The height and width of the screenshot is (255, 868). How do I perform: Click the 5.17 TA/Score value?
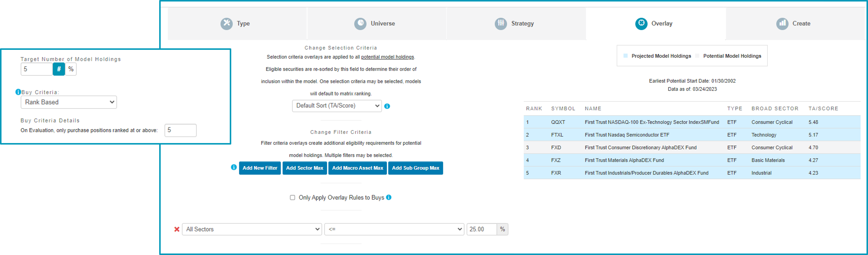point(813,135)
